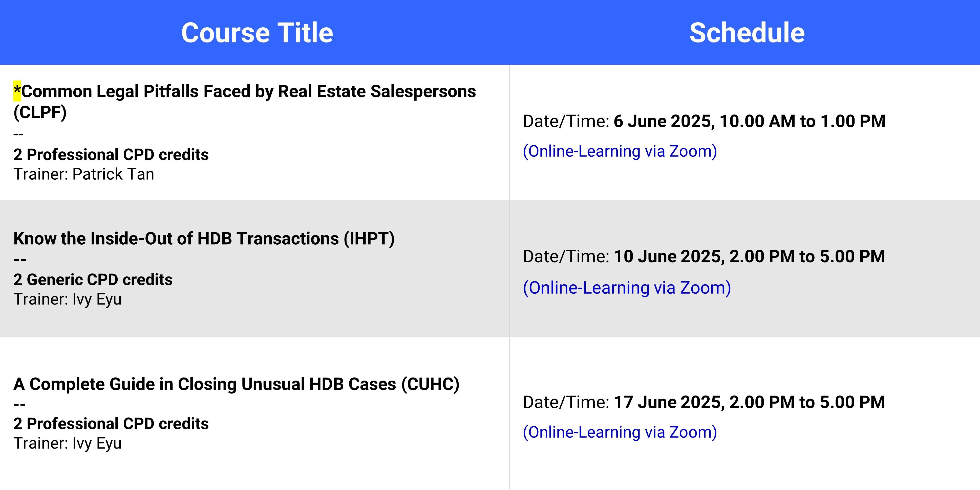Open the Zoom link for the 6 June course
This screenshot has width=980, height=490.
(x=620, y=151)
